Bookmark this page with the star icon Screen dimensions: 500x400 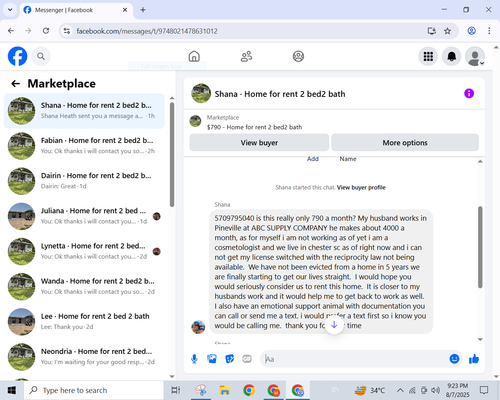pyautogui.click(x=447, y=31)
